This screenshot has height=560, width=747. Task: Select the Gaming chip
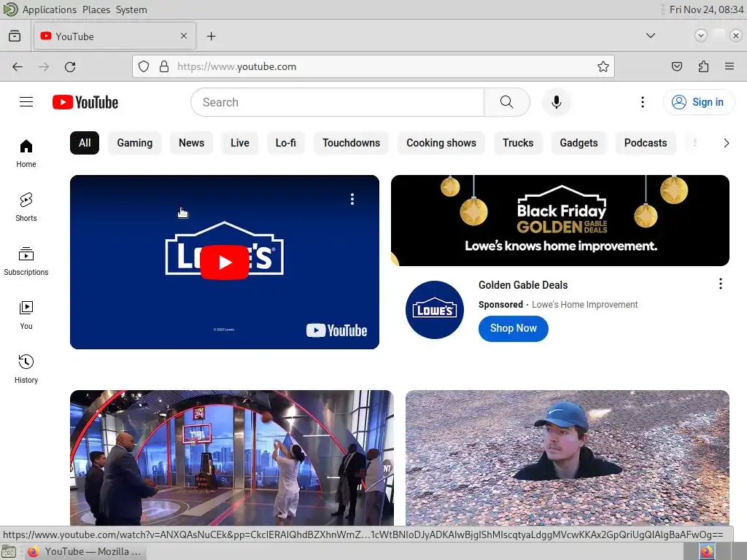pos(135,143)
